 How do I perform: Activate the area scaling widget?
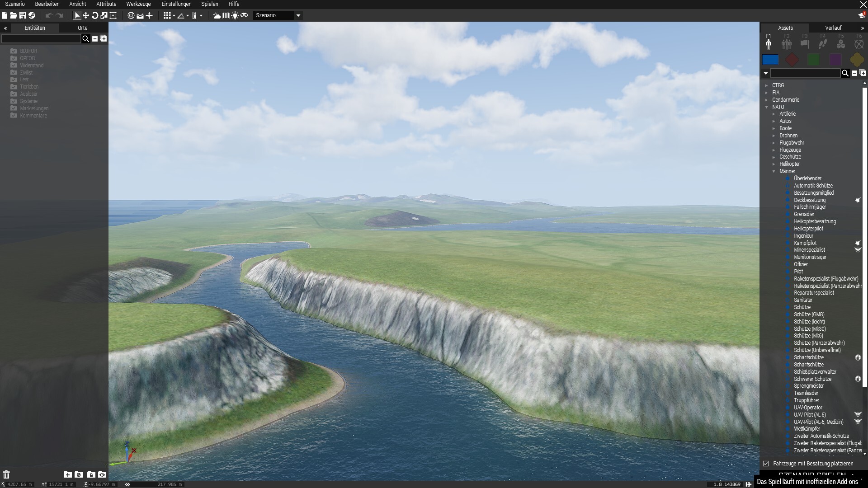coord(113,15)
